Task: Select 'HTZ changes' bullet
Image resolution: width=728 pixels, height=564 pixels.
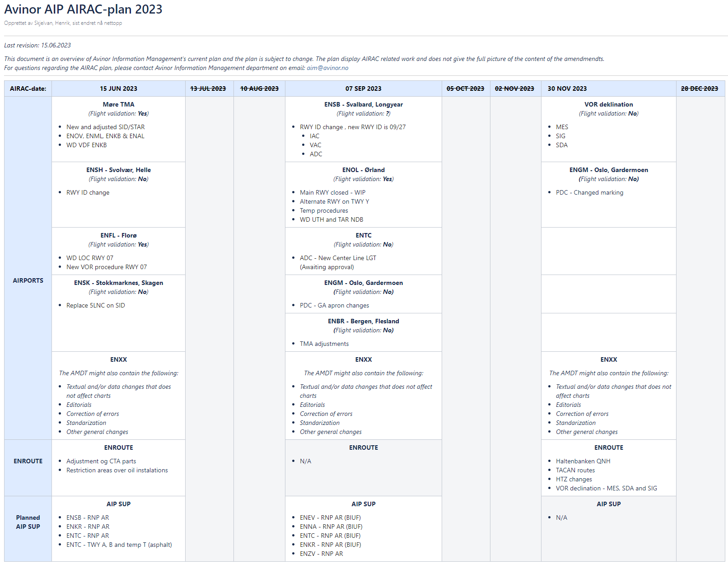Action: pyautogui.click(x=574, y=479)
